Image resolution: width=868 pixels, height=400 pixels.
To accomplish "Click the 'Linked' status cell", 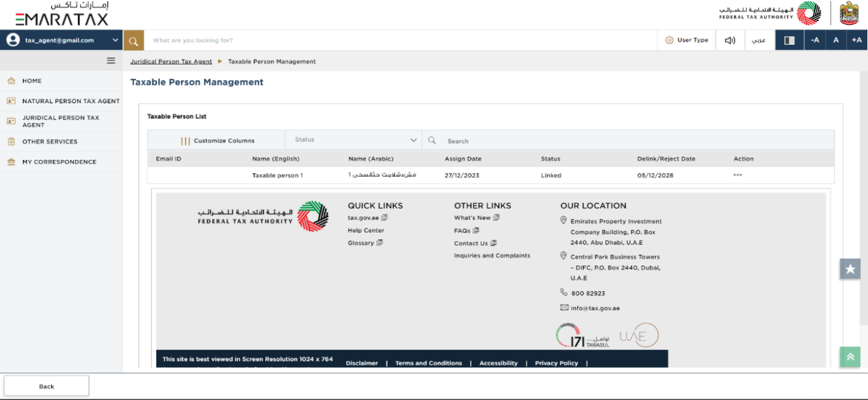I will coord(551,175).
